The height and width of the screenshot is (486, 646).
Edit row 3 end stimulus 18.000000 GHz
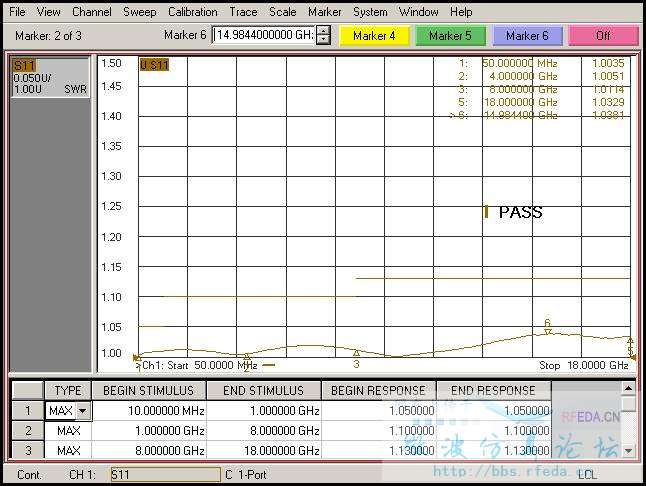[264, 450]
